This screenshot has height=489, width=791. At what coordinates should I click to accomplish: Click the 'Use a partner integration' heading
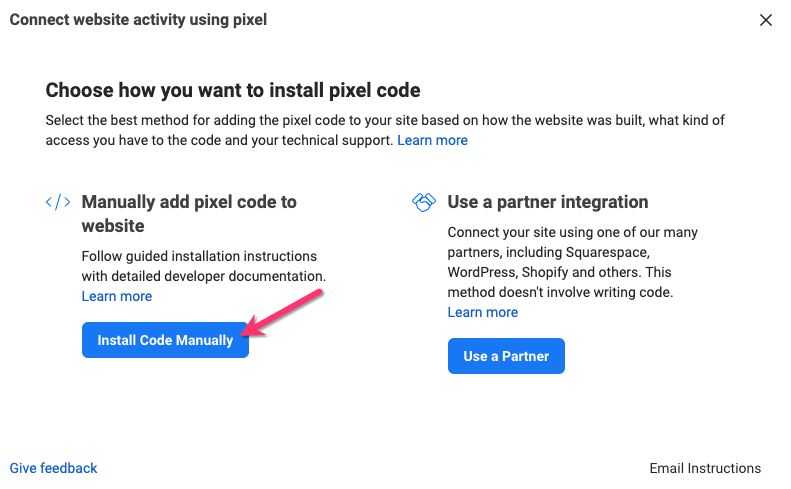click(x=548, y=202)
